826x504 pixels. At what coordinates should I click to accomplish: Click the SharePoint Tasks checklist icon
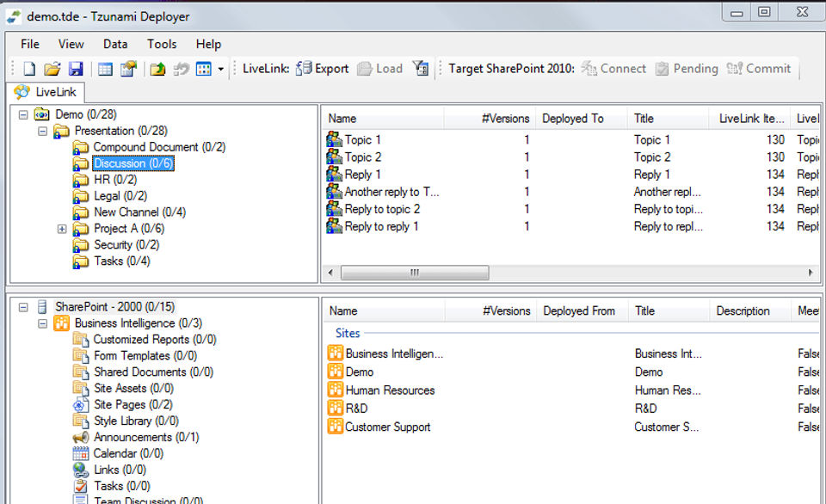pyautogui.click(x=81, y=486)
